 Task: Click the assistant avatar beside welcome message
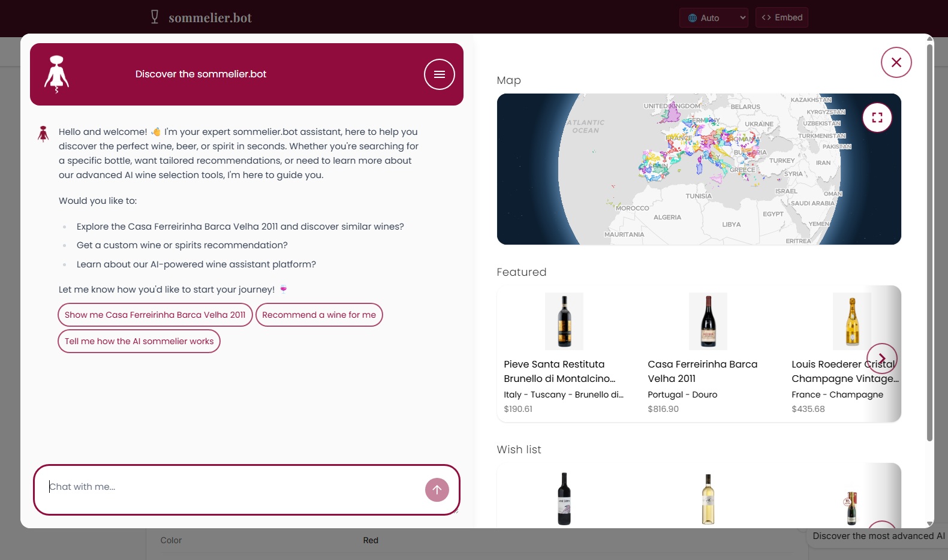(x=43, y=134)
